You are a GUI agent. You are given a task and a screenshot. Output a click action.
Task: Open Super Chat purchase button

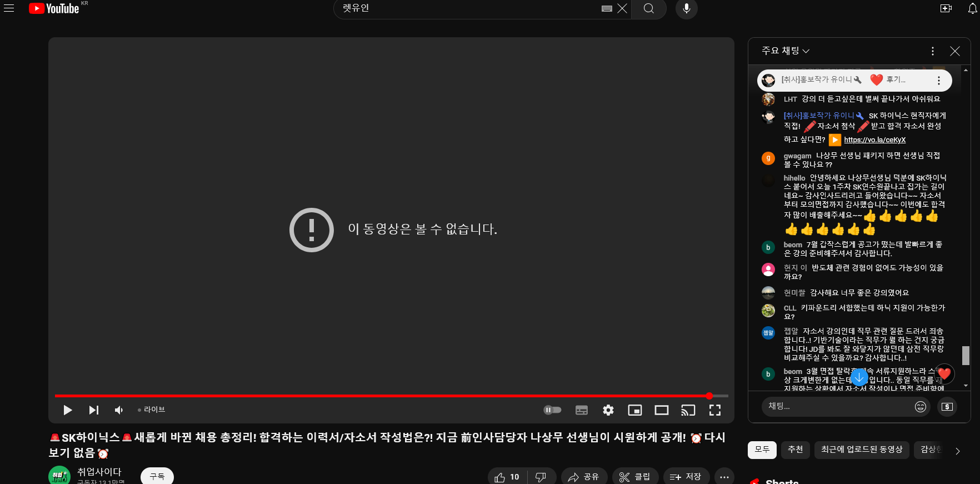pyautogui.click(x=947, y=407)
